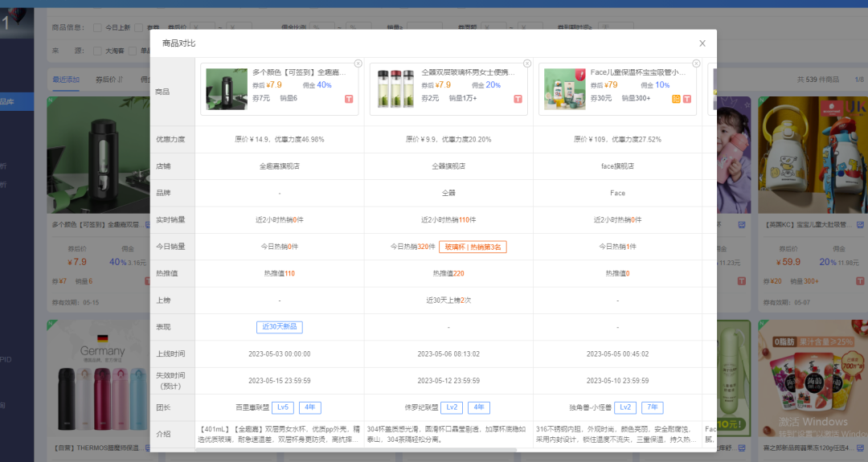Viewport: 868px width, 462px height.
Task: Click launch time 2023-05-06 08:13:02
Action: tap(448, 354)
